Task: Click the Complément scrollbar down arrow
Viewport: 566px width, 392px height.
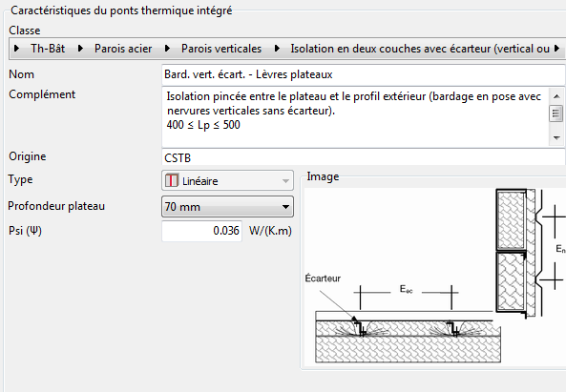Action: pos(556,137)
